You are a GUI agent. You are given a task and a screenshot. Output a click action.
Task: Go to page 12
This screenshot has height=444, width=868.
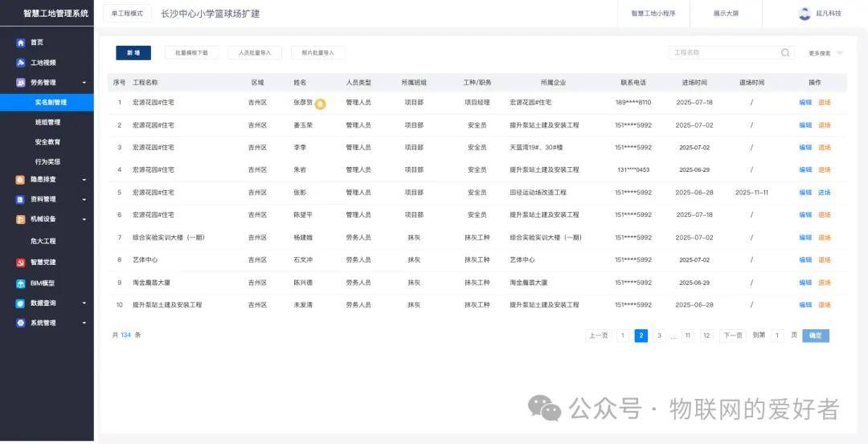pos(706,336)
